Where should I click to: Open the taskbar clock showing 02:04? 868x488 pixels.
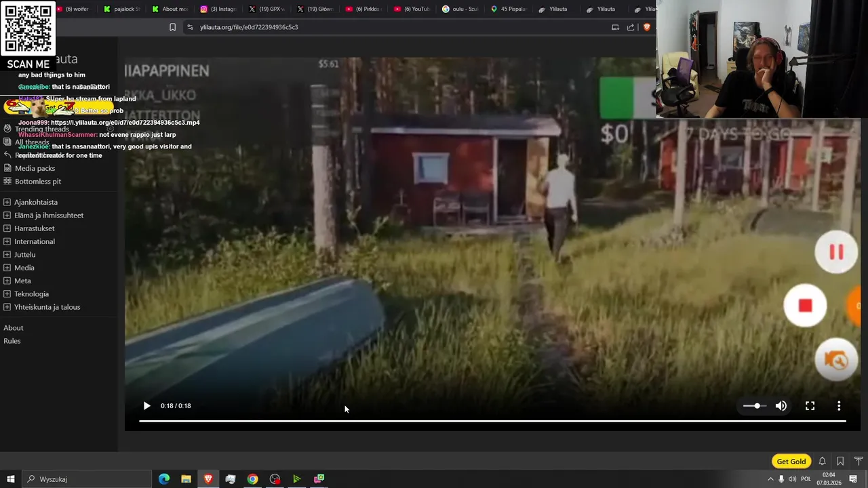pos(830,479)
